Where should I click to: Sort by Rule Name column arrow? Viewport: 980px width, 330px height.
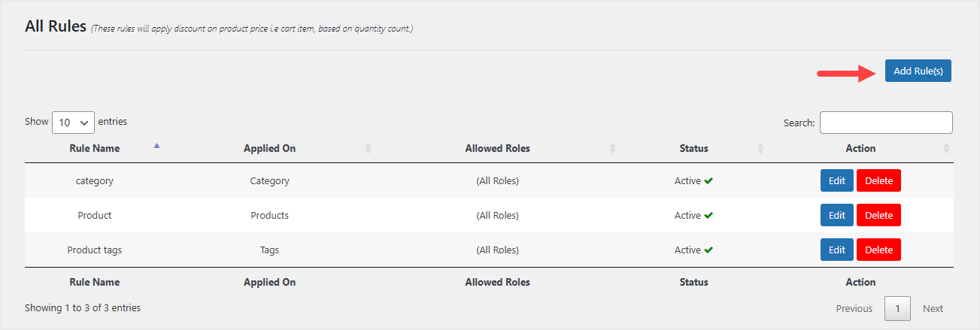tap(156, 146)
